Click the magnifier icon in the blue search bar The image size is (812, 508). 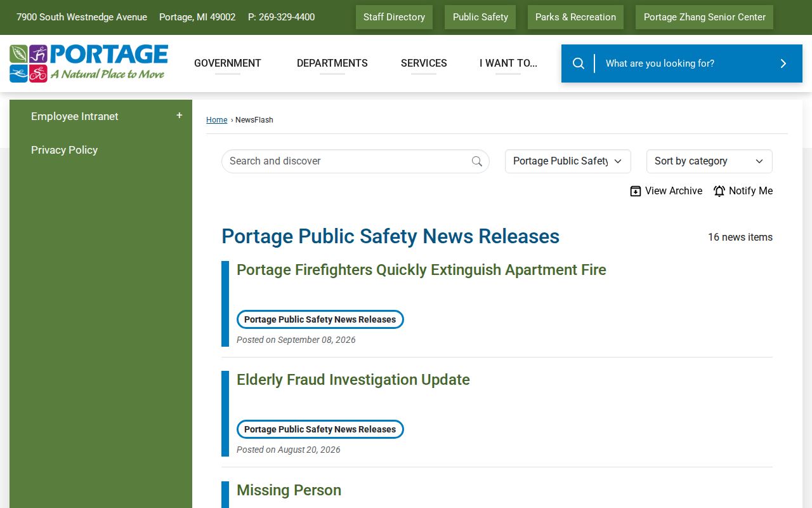[579, 63]
